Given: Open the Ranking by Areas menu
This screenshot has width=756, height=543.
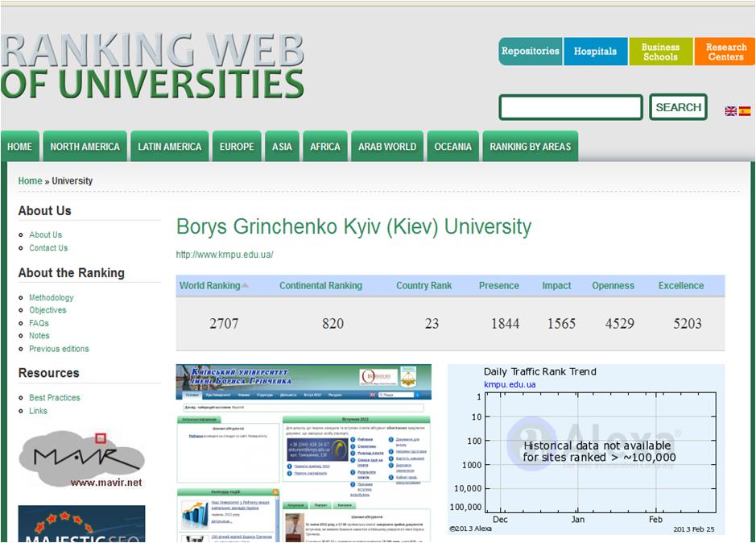Looking at the screenshot, I should [x=530, y=147].
